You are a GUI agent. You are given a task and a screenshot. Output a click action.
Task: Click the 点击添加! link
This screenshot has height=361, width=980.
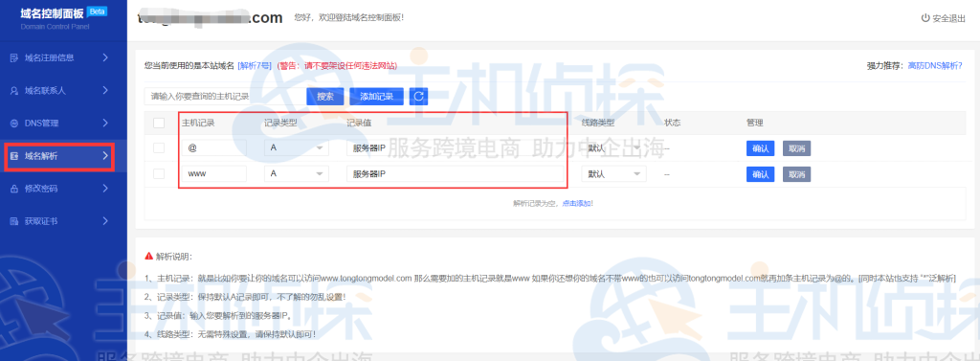click(x=577, y=203)
